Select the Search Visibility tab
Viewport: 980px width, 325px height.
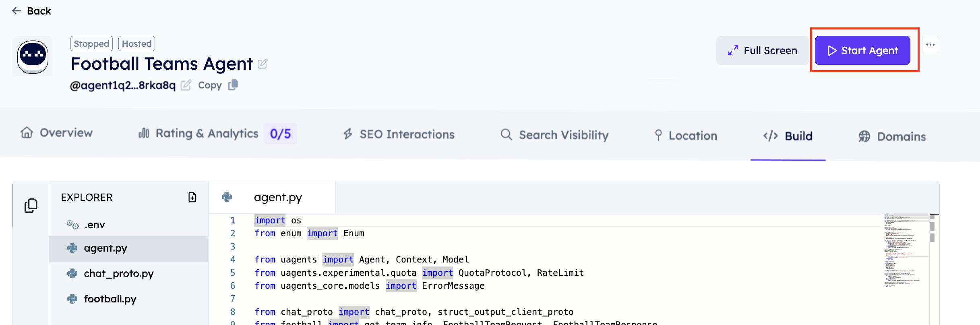554,135
